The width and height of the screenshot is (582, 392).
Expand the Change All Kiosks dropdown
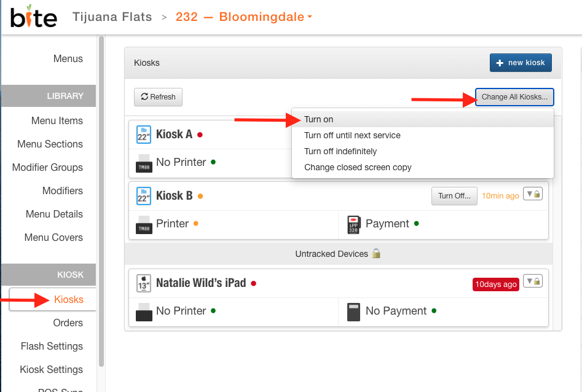(514, 97)
